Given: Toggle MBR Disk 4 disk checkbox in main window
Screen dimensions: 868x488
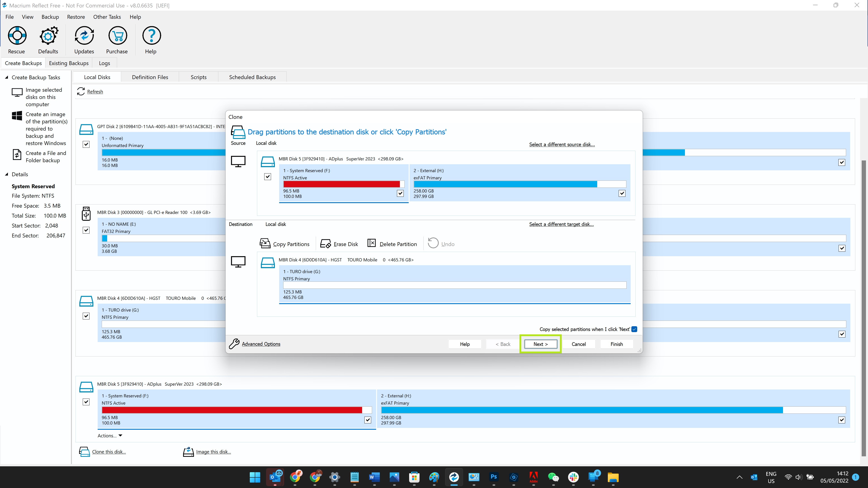Looking at the screenshot, I should (86, 316).
